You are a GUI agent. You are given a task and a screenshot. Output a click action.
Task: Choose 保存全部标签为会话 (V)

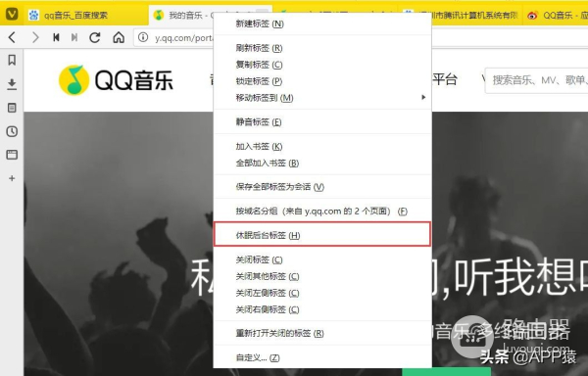click(322, 186)
